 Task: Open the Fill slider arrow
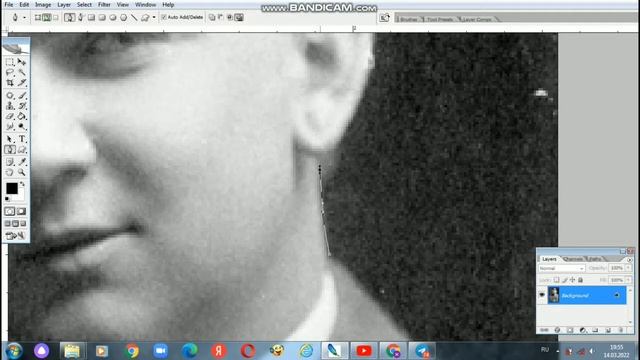pos(629,280)
